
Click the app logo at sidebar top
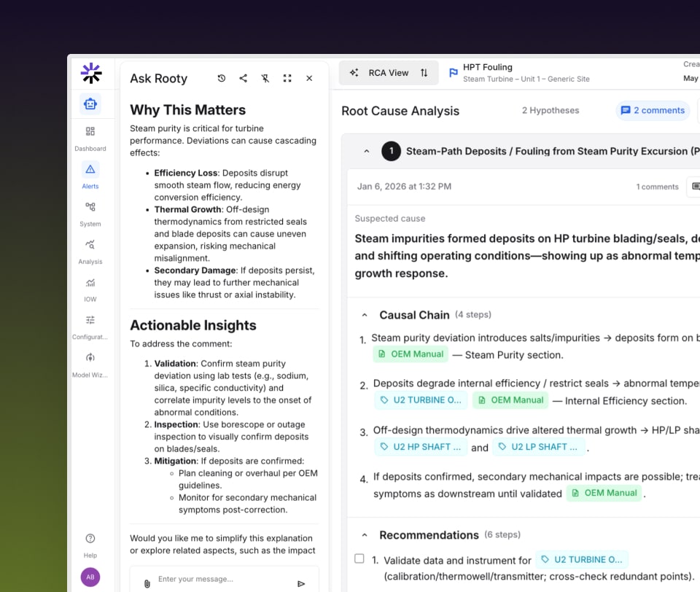[91, 73]
